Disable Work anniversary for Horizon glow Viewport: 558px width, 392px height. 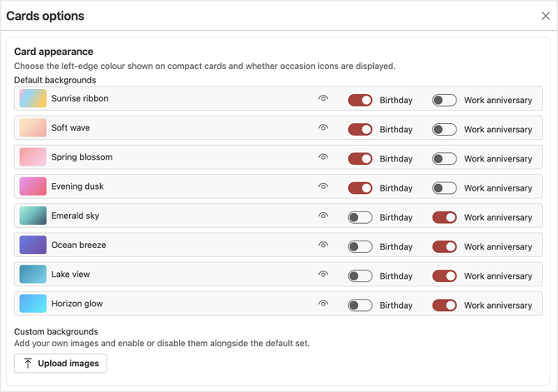[444, 305]
